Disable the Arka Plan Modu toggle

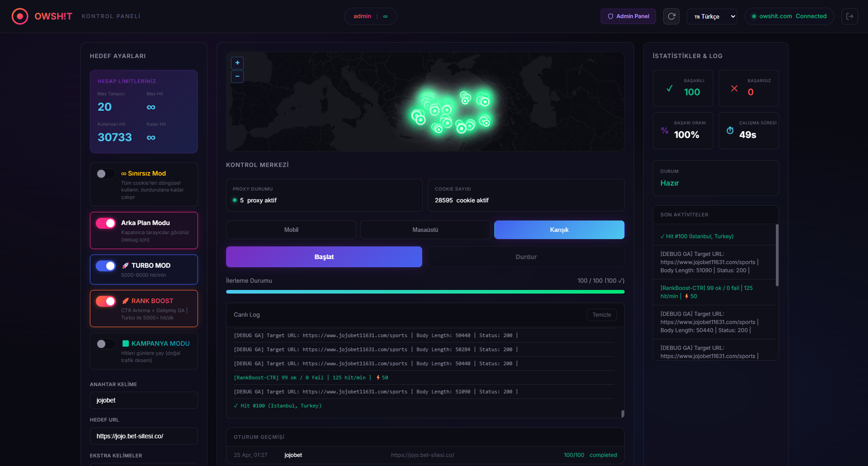106,223
